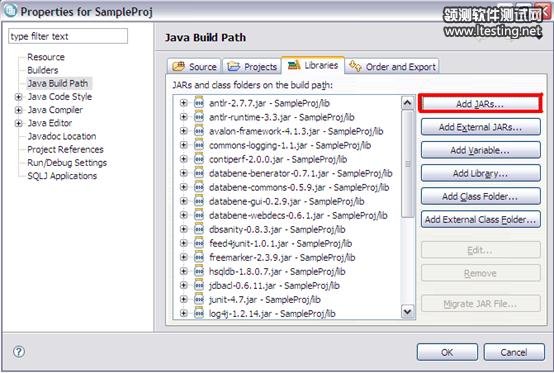Click jar icon of databene-gui-0.2.9.jar

coord(199,201)
